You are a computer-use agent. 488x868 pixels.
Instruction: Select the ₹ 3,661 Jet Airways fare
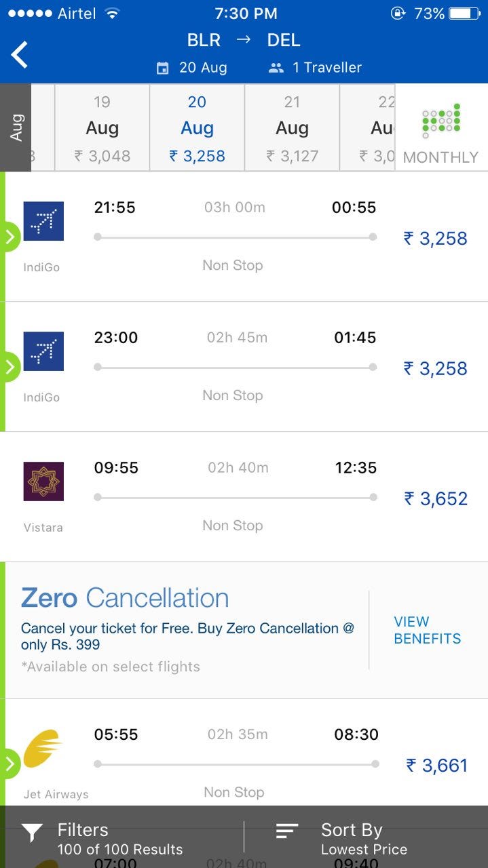point(437,766)
